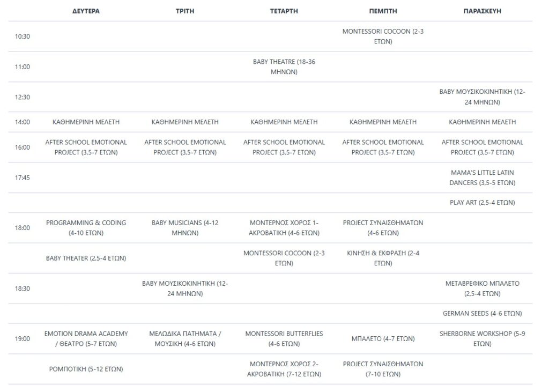Viewport: 549px width, 392px height.
Task: Click the 17:45 time slot label
Action: (23, 177)
